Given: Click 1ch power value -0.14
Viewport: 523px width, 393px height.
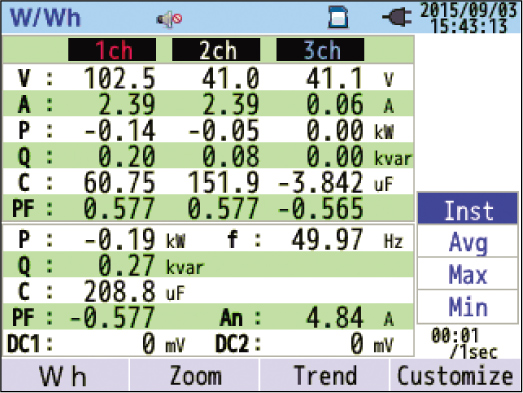Looking at the screenshot, I should coord(120,130).
